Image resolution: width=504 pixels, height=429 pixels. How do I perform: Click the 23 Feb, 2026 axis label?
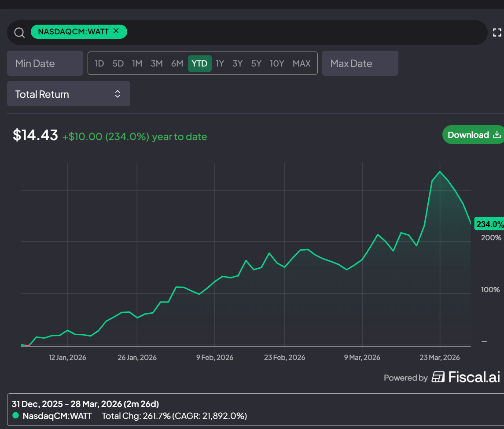[284, 357]
